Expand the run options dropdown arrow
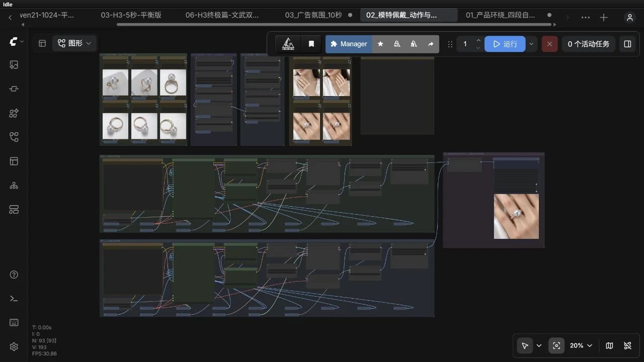644x362 pixels. pyautogui.click(x=531, y=44)
